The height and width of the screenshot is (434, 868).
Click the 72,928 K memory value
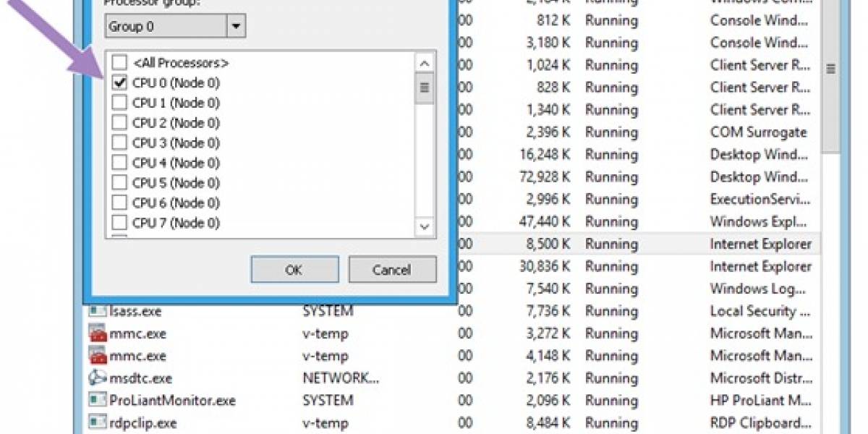tap(545, 176)
